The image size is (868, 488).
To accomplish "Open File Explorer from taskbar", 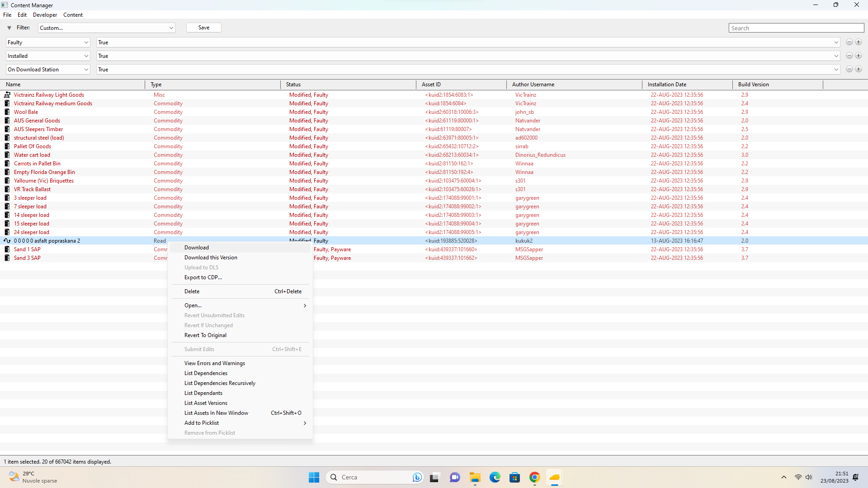I will (x=475, y=477).
